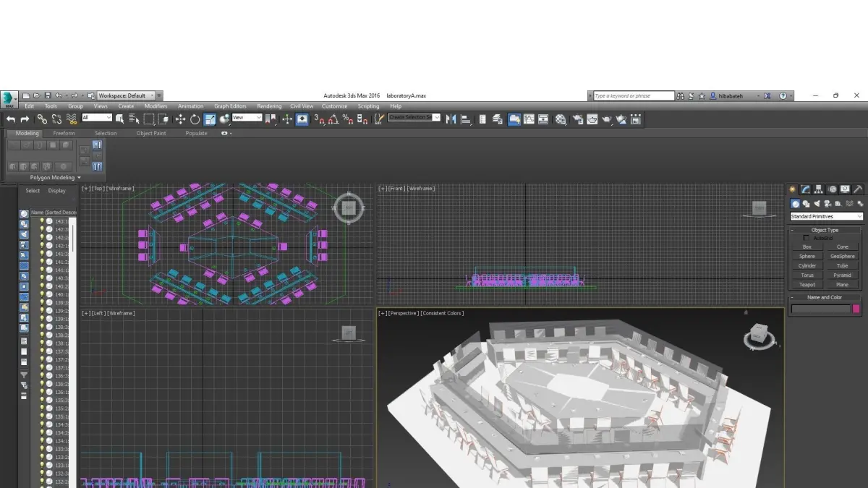
Task: Open [Consistent Colors] shading menu in Perspective
Action: click(441, 313)
